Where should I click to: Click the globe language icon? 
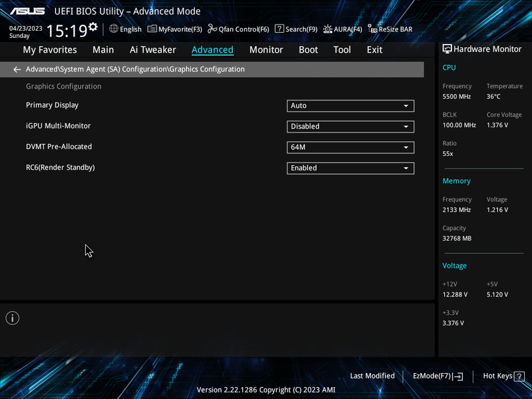coord(114,29)
